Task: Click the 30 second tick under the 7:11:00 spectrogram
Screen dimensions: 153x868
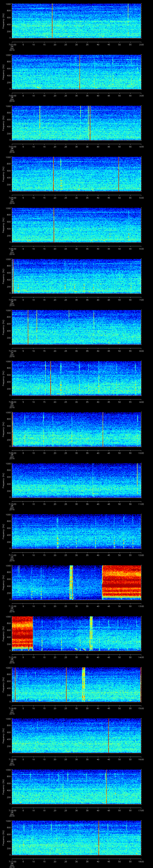Action: coord(76,555)
